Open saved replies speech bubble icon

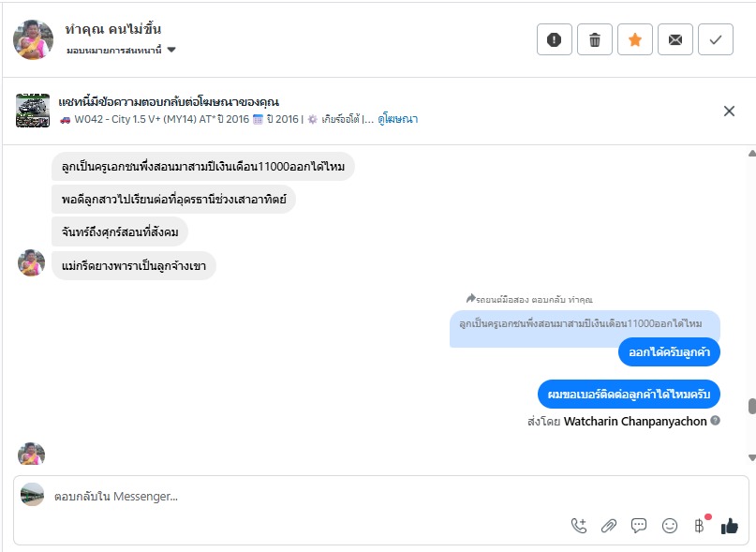point(639,526)
